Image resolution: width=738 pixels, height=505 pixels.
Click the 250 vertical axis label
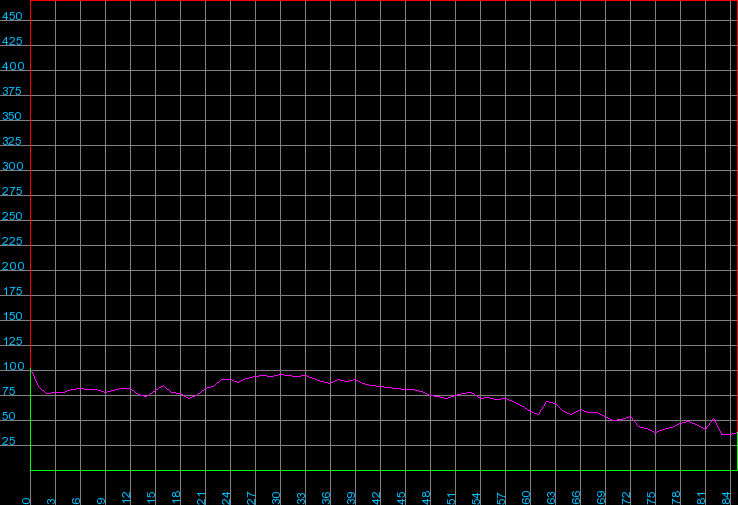(x=12, y=216)
